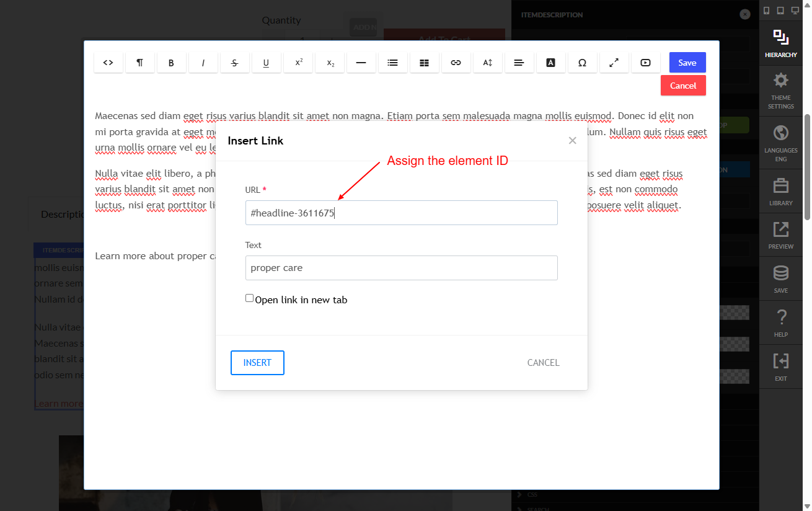Open text alignment dropdown
812x511 pixels.
(519, 63)
